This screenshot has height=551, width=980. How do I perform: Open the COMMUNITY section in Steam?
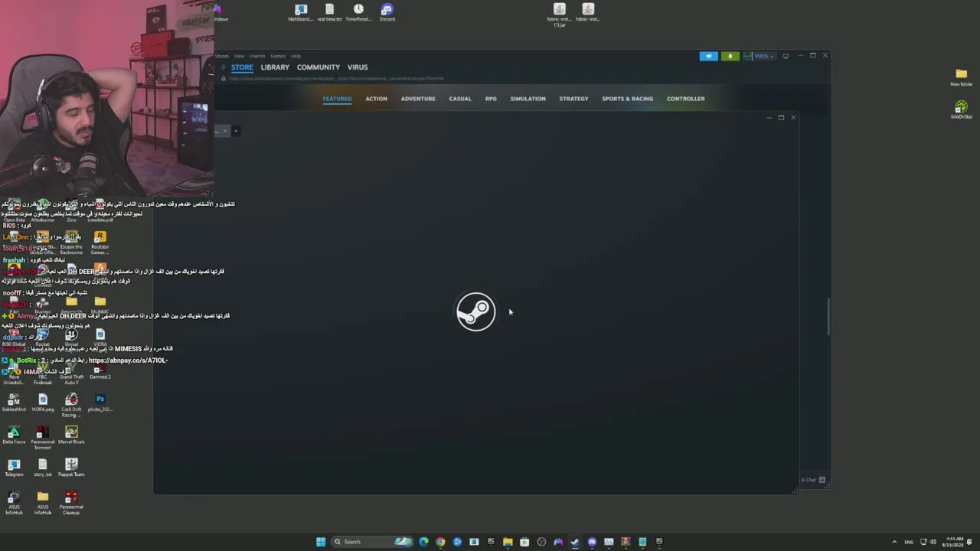pyautogui.click(x=318, y=67)
